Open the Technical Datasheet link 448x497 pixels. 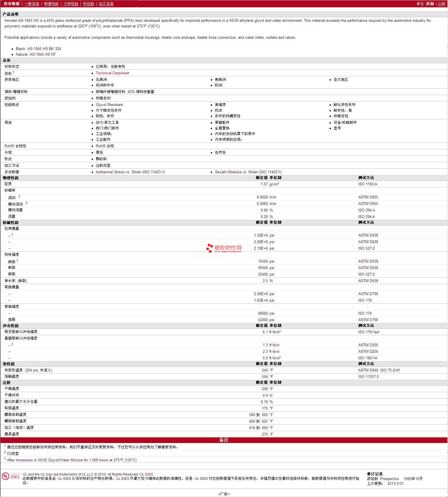[112, 73]
